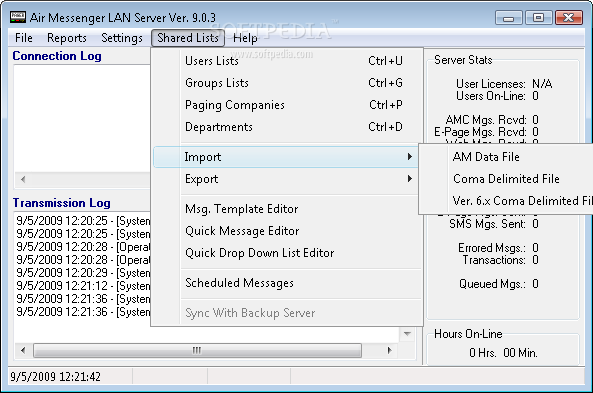The image size is (593, 393).
Task: Choose Coma Delimited File import
Action: pos(507,179)
